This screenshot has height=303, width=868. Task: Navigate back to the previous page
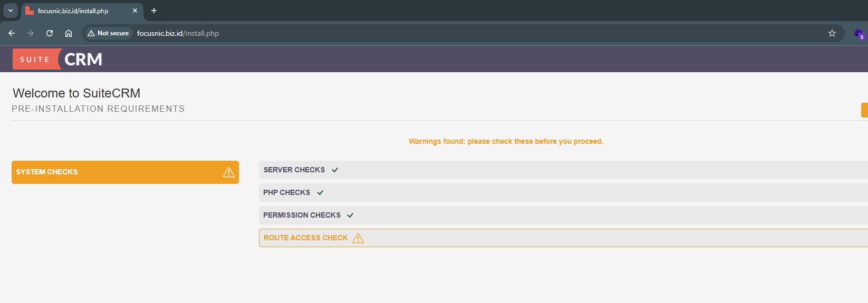[x=12, y=33]
